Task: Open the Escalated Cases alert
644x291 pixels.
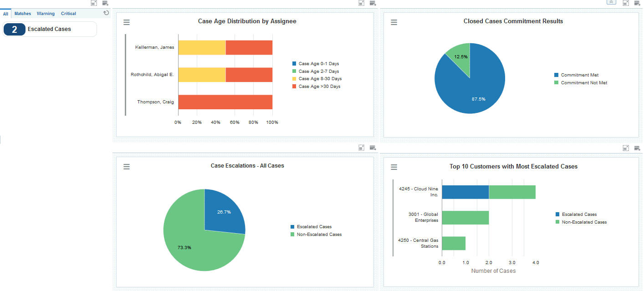Action: (x=49, y=29)
